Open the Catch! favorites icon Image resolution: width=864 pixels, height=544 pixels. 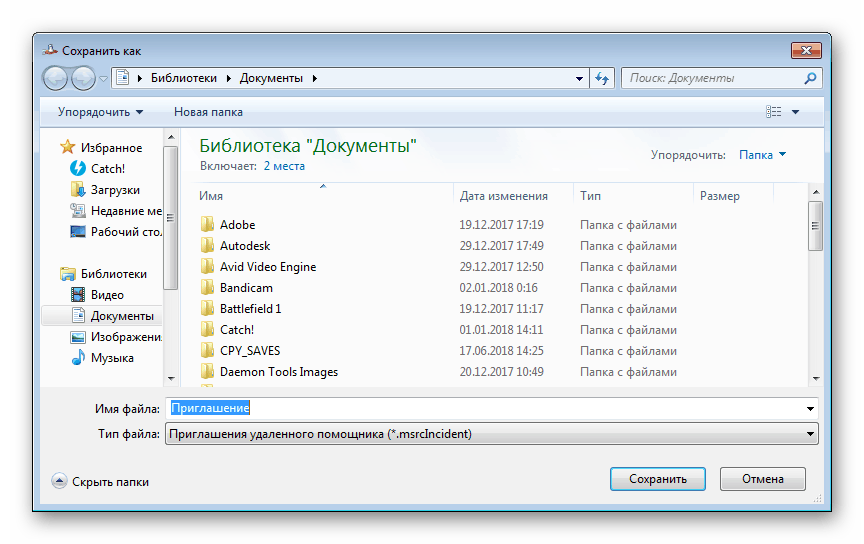point(78,169)
